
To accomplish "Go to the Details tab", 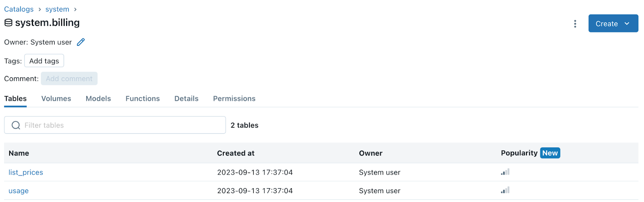I will click(186, 99).
